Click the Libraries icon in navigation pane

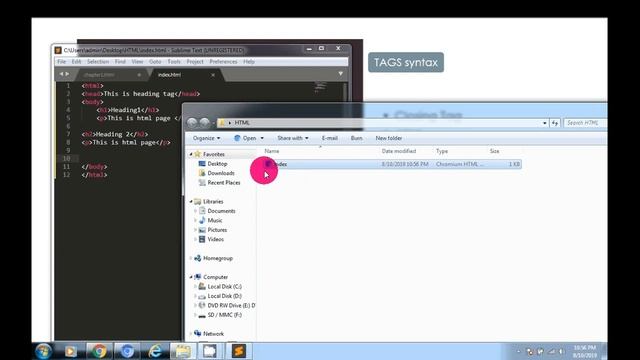click(x=198, y=201)
